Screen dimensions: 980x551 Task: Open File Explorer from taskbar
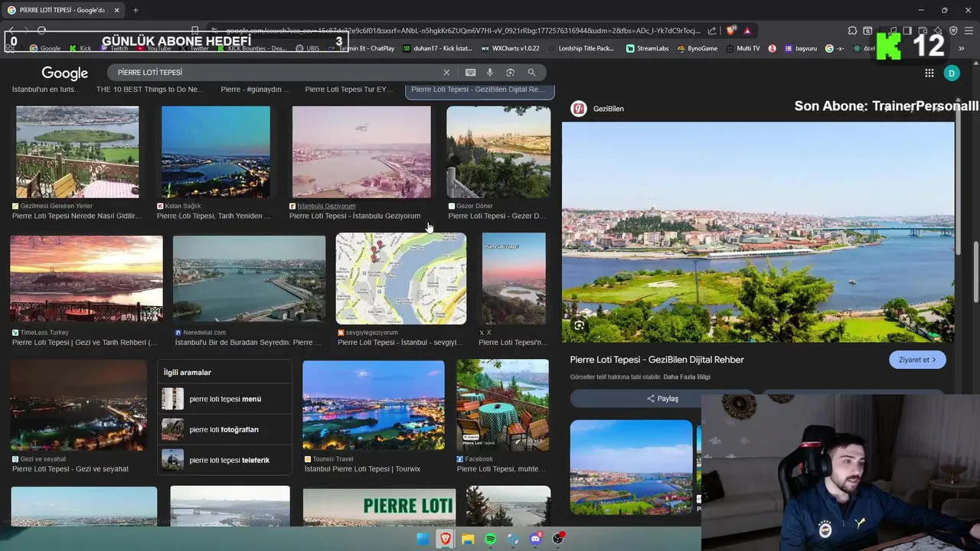tap(468, 539)
